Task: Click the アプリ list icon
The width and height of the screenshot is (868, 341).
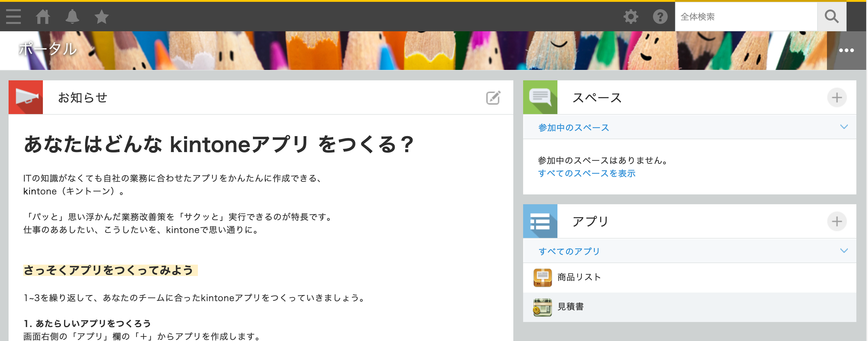Action: click(540, 221)
